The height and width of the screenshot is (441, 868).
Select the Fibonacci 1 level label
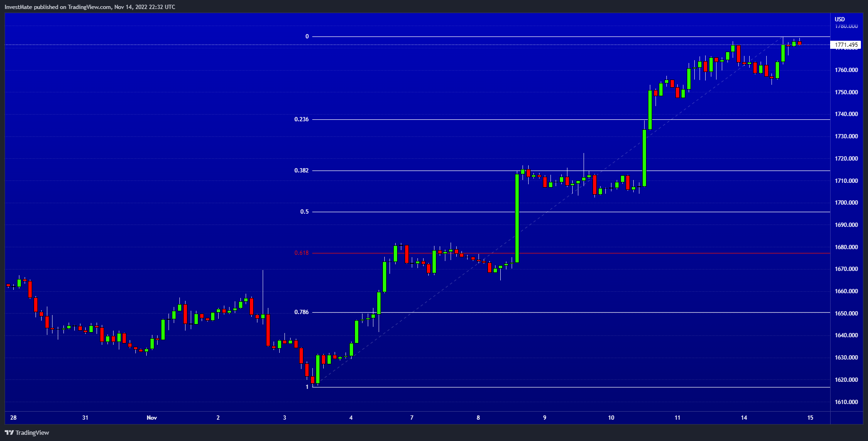point(307,387)
